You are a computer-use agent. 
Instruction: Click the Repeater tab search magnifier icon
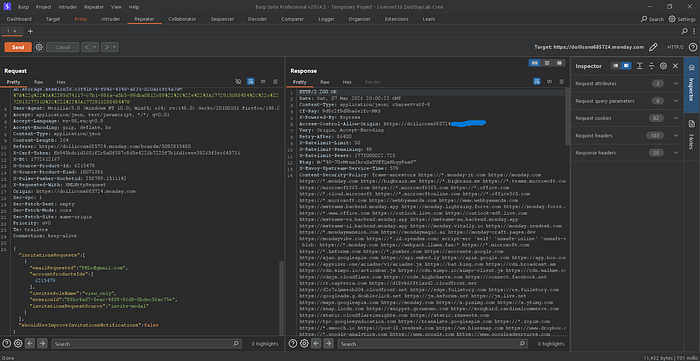coord(684,31)
